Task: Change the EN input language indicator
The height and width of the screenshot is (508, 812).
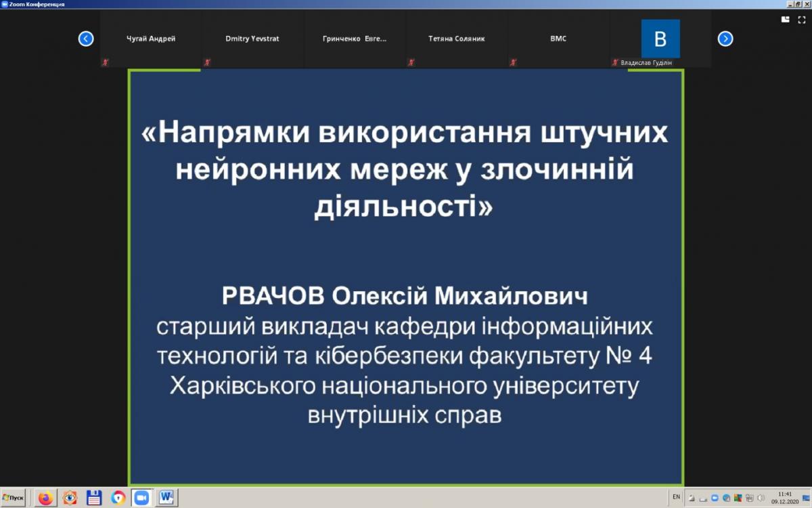Action: 677,497
